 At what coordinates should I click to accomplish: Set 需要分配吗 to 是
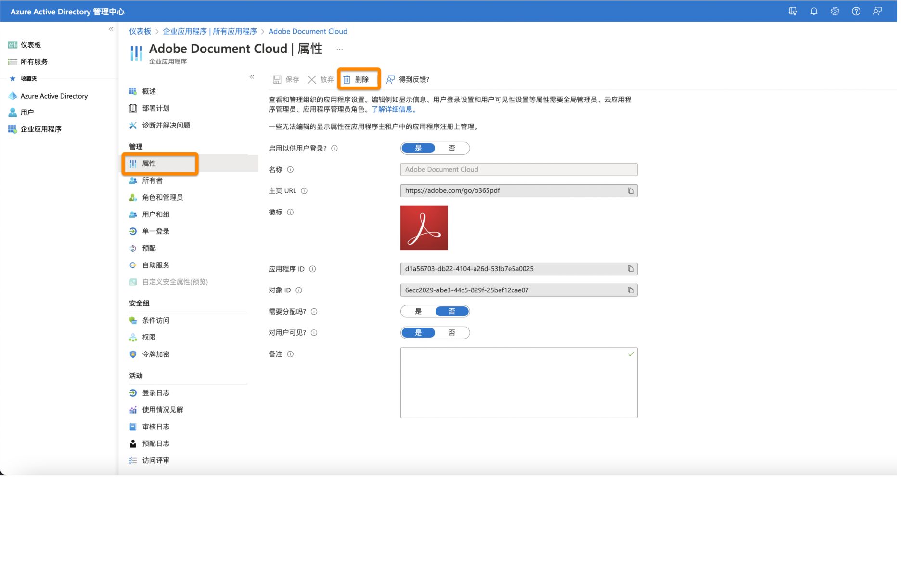coord(418,311)
